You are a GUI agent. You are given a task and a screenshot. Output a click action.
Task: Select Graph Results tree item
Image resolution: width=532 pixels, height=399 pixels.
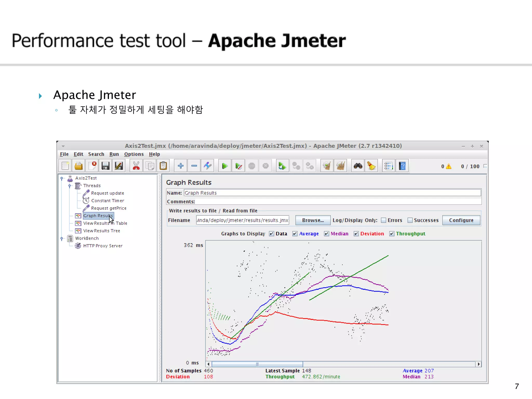point(98,216)
